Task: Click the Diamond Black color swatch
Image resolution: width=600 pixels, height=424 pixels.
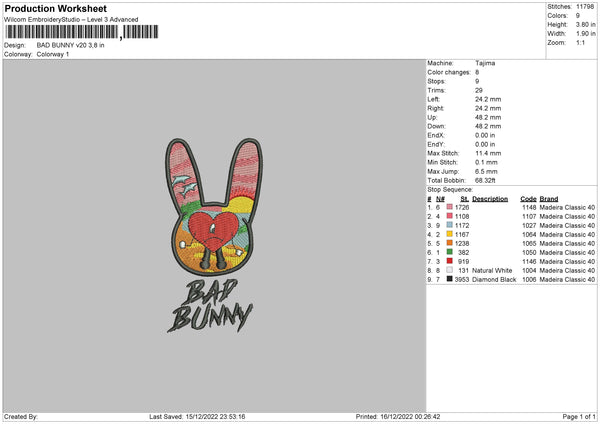Action: tap(450, 279)
